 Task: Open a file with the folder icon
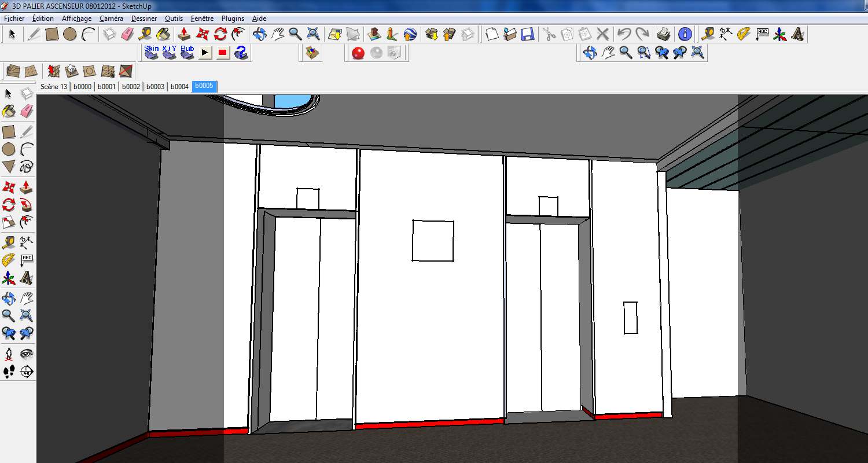tap(510, 34)
